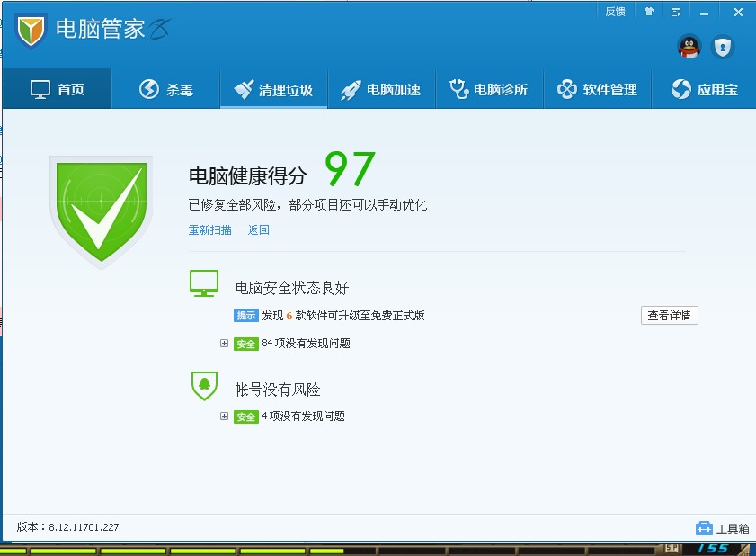
Task: Open the 应用宝 app store tab
Action: point(704,89)
